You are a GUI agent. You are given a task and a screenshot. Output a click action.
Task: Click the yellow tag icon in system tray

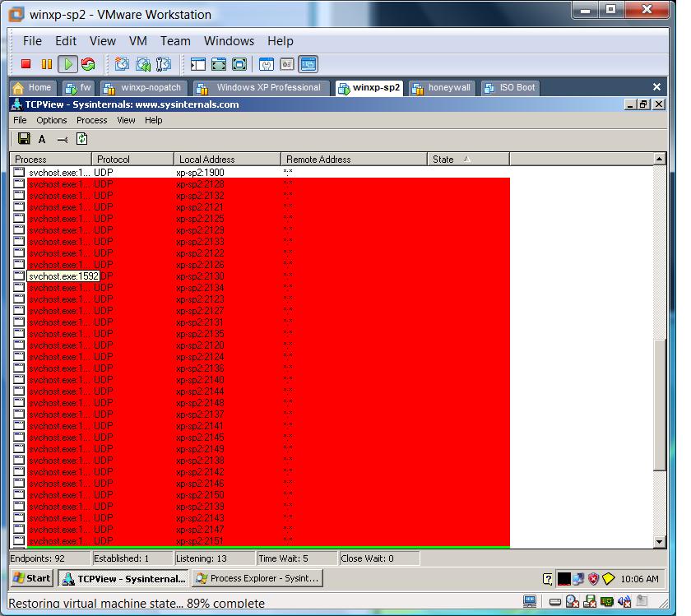click(x=608, y=578)
